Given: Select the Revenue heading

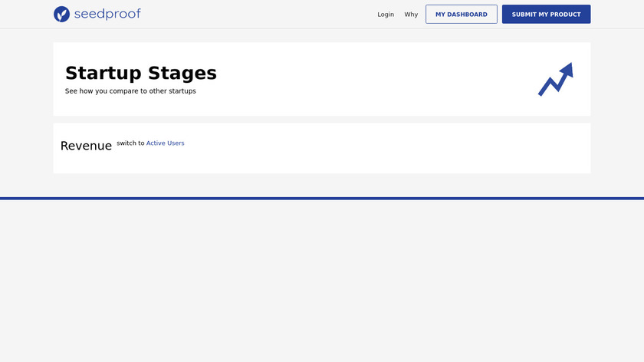Looking at the screenshot, I should [86, 146].
